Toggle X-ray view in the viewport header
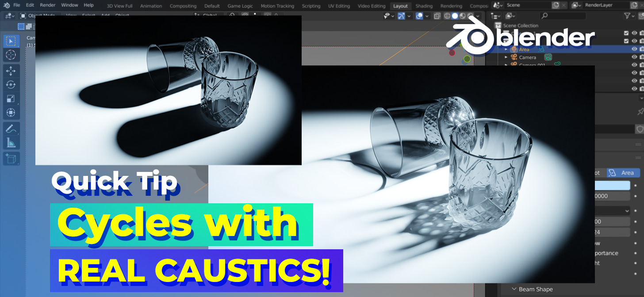This screenshot has height=297, width=644. tap(437, 16)
